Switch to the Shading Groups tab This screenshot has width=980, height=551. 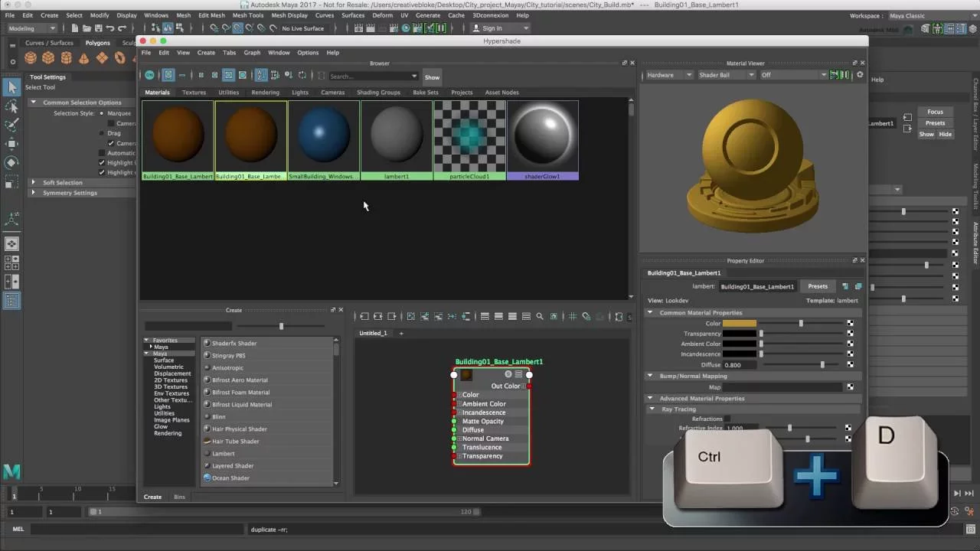(378, 92)
